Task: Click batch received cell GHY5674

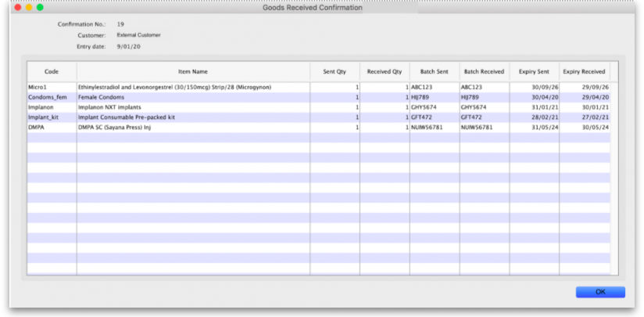Action: coord(474,107)
